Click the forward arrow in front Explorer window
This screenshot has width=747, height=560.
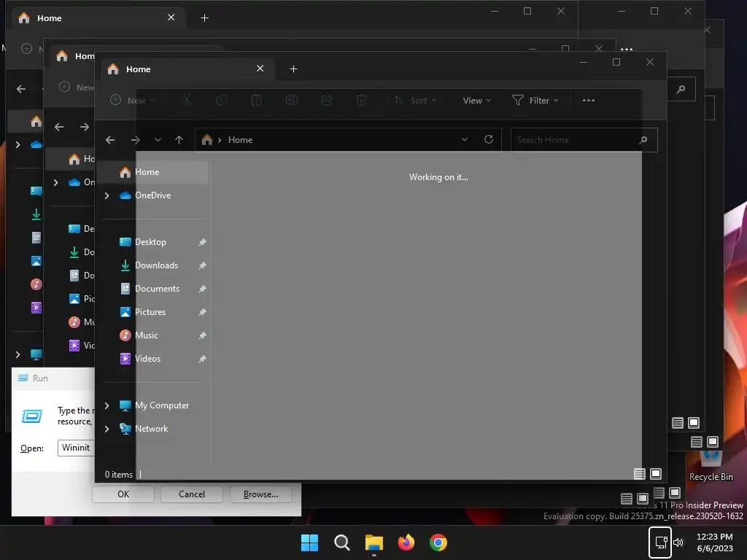pos(135,140)
